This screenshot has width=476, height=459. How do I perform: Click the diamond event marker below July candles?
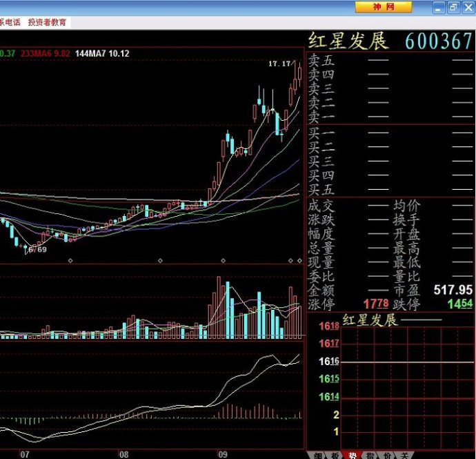[70, 261]
